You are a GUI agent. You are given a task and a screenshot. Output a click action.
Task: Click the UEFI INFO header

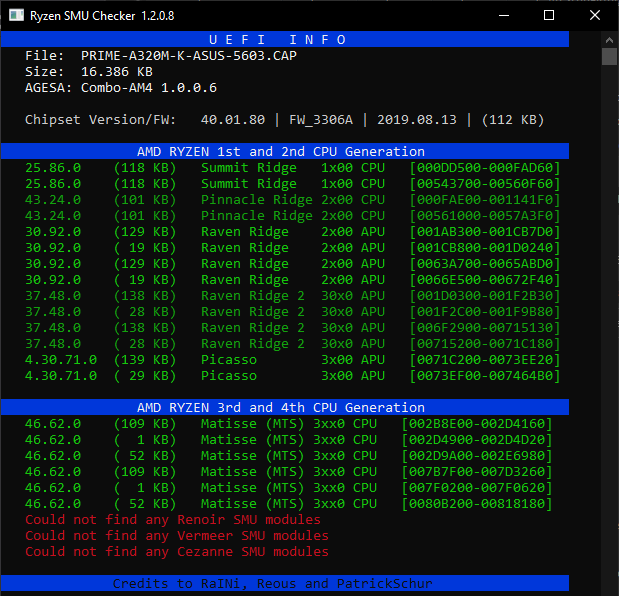click(285, 39)
